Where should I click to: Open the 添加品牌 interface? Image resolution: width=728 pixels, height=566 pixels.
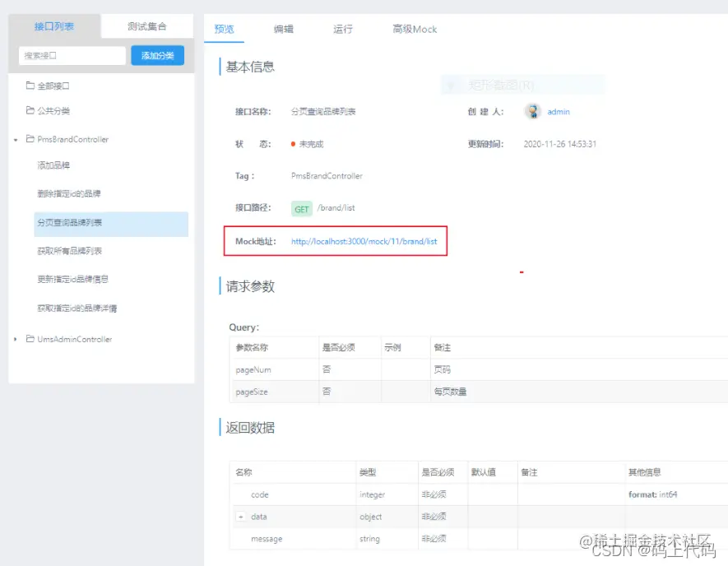coord(53,165)
